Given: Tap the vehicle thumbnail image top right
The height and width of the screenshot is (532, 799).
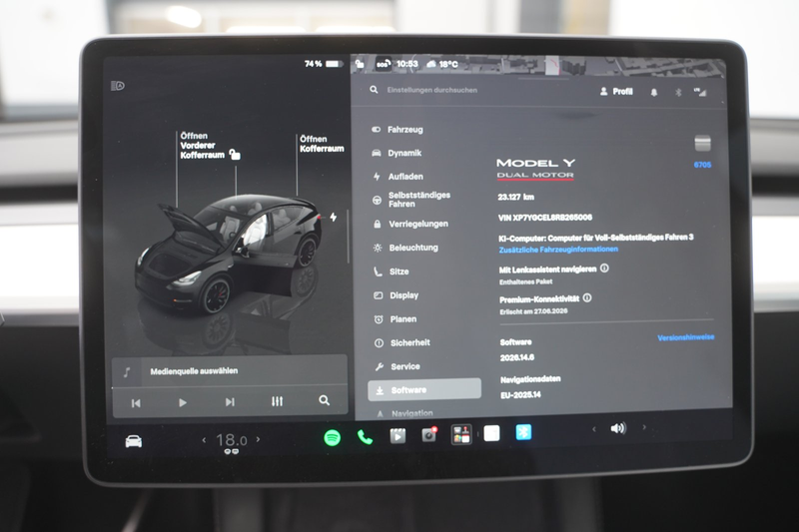Looking at the screenshot, I should tap(703, 144).
